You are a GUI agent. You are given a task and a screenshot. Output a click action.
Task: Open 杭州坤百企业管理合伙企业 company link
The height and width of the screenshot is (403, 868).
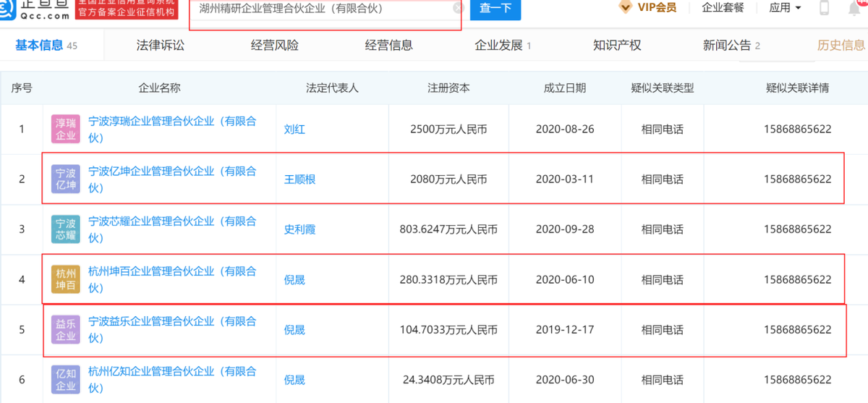pos(172,279)
